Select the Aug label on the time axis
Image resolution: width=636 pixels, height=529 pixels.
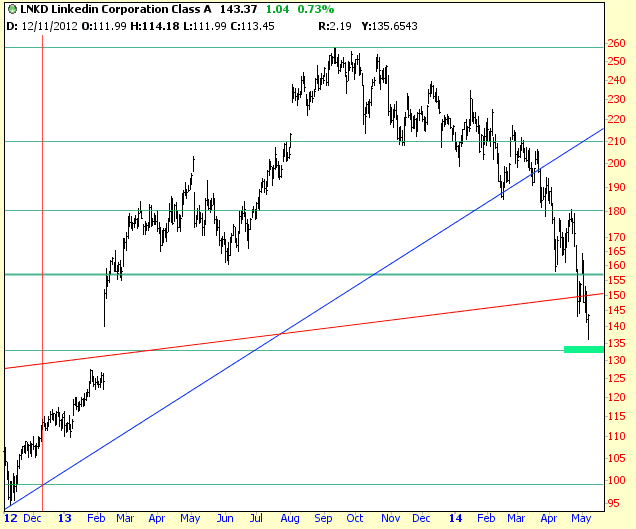tap(291, 519)
